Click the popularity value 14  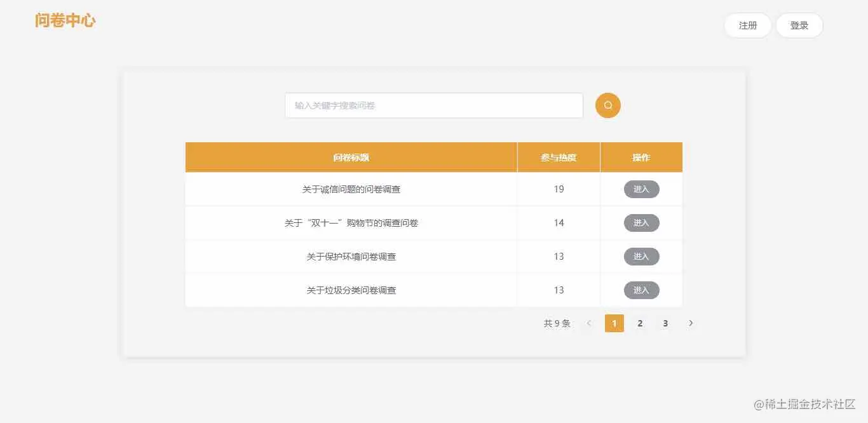pyautogui.click(x=559, y=223)
